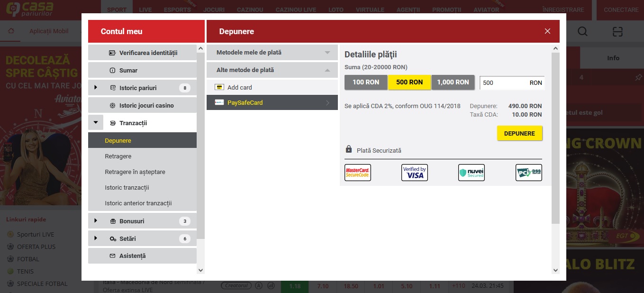
Task: Expand the Setări section arrow
Action: click(95, 238)
